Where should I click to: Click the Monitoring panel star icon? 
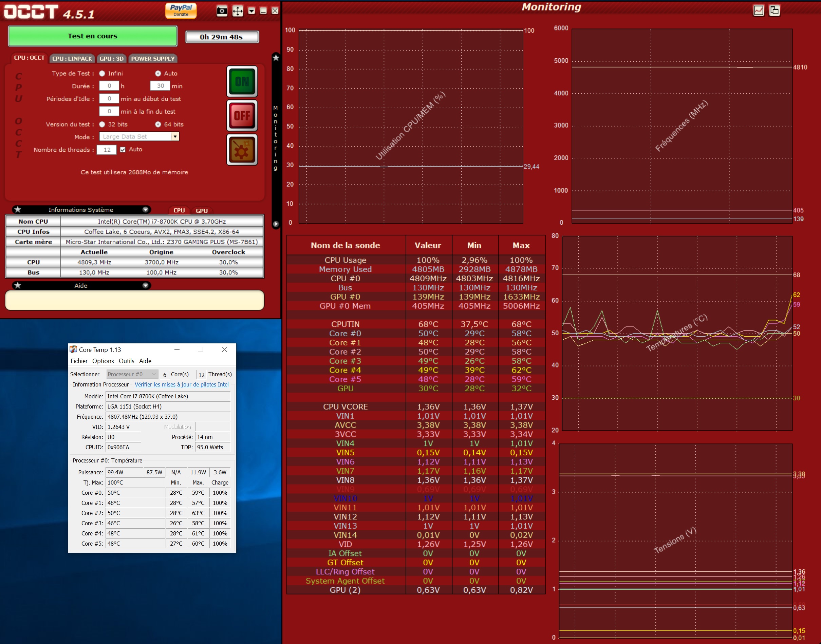pyautogui.click(x=276, y=58)
